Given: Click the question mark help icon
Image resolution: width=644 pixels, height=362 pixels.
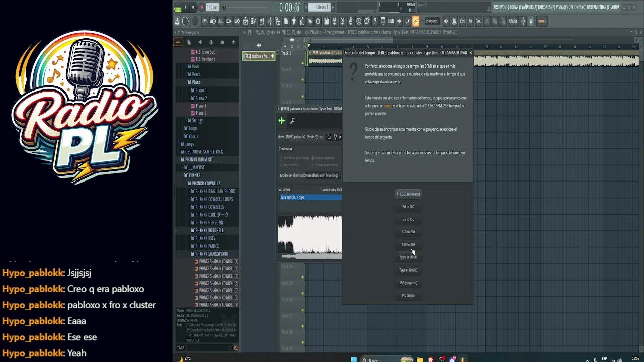Looking at the screenshot, I should pos(375,21).
